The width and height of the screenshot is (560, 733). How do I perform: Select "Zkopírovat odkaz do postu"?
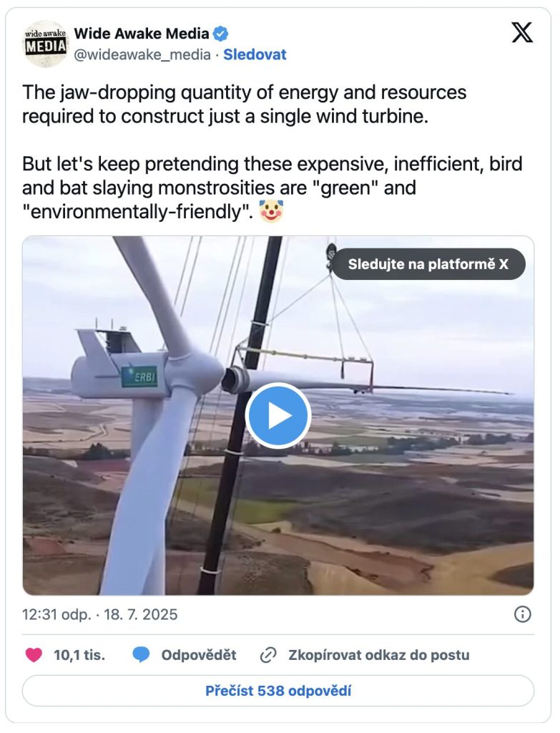click(378, 654)
